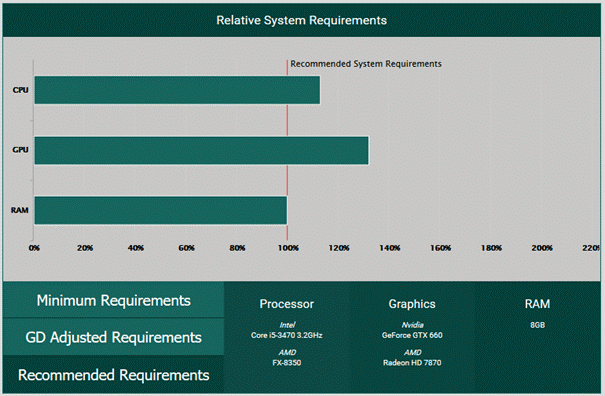
Task: Click the CPU axis label
Action: [20, 90]
